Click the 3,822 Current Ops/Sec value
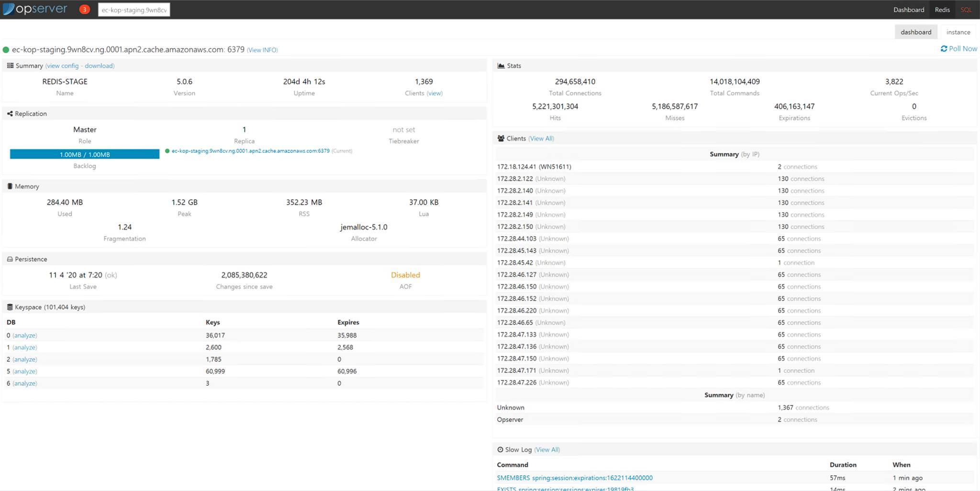Screen dimensions: 980x491 [894, 82]
